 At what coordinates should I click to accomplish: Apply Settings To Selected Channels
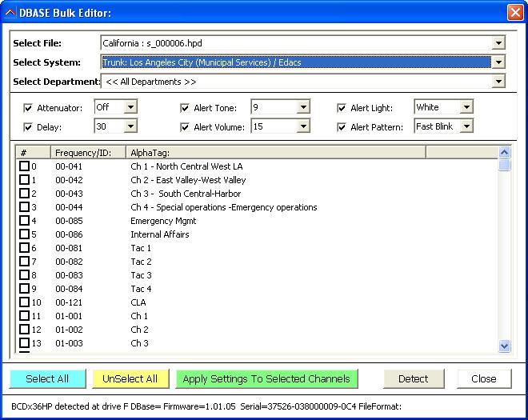[266, 379]
